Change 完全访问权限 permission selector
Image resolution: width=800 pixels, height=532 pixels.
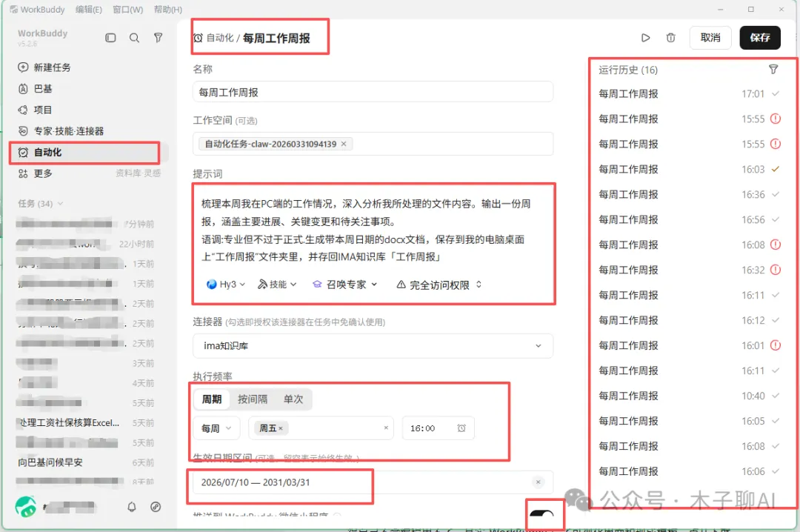click(x=439, y=285)
